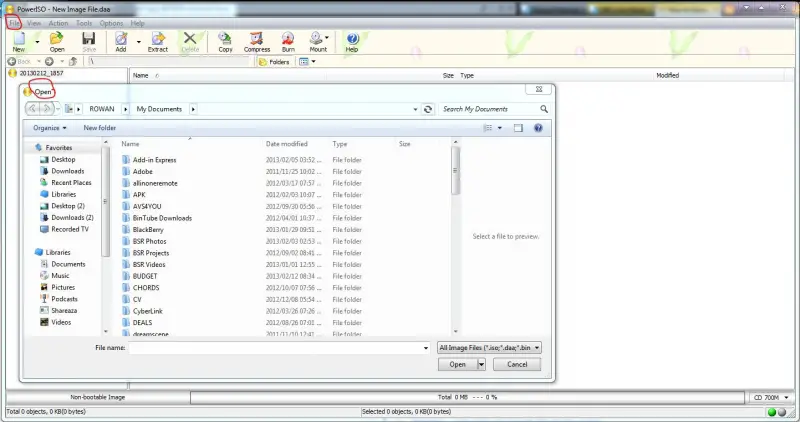Click the Open toolbar icon in PowerISO
Viewport: 800px width, 422px height.
pos(57,42)
